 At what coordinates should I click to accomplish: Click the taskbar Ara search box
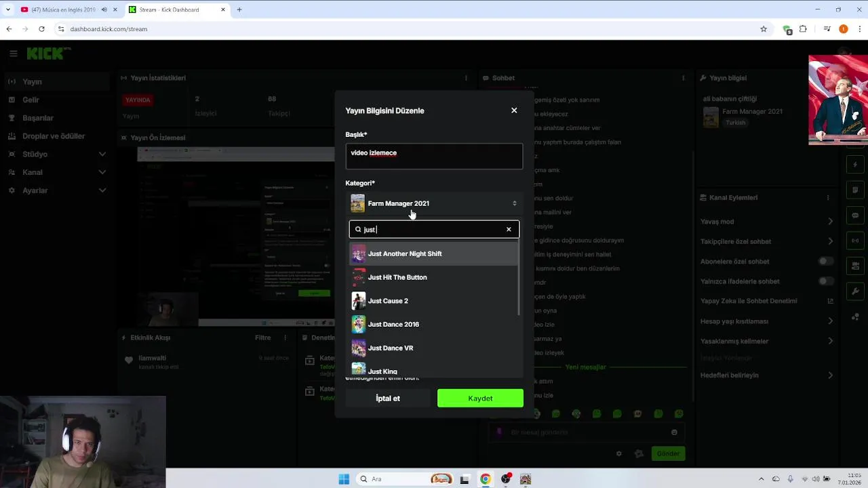pos(406,479)
